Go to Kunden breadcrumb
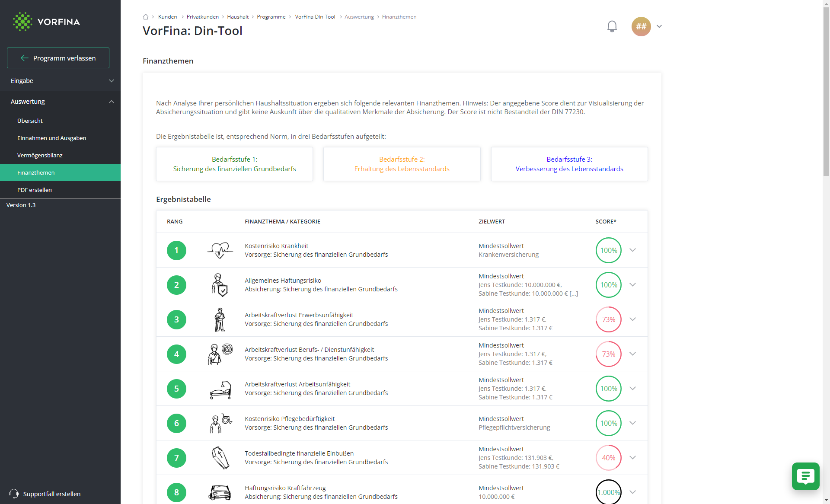830x504 pixels. tap(168, 17)
